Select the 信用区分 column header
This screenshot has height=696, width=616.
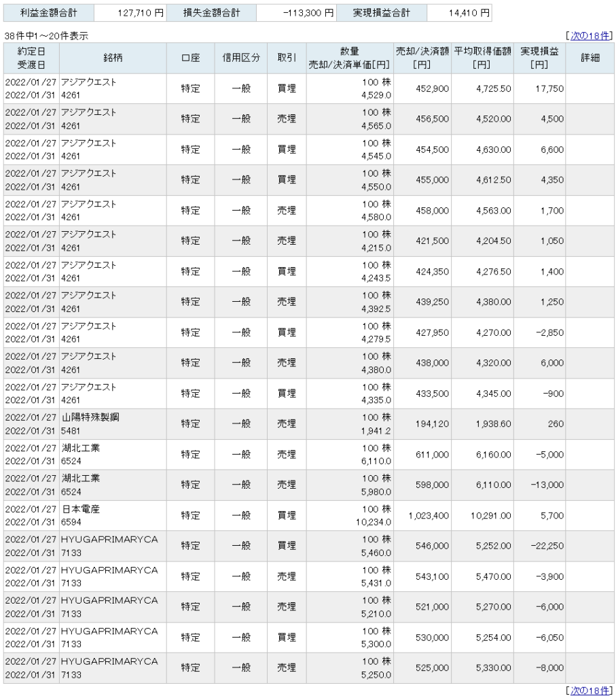click(x=241, y=58)
